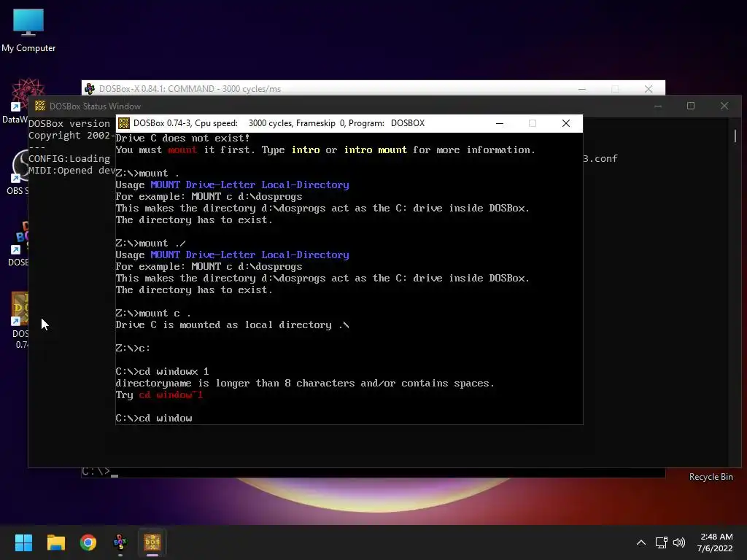Minimize the DOSBox Status Window
The height and width of the screenshot is (560, 747).
(x=658, y=106)
